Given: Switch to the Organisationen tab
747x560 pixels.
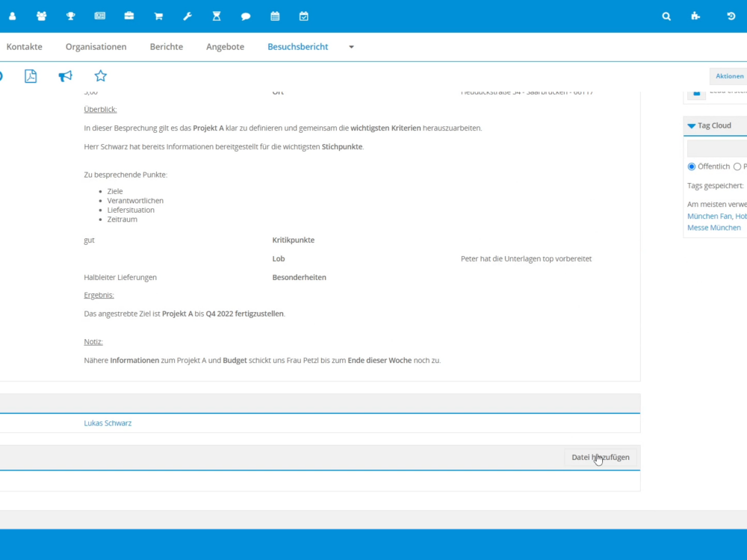Looking at the screenshot, I should pos(96,47).
